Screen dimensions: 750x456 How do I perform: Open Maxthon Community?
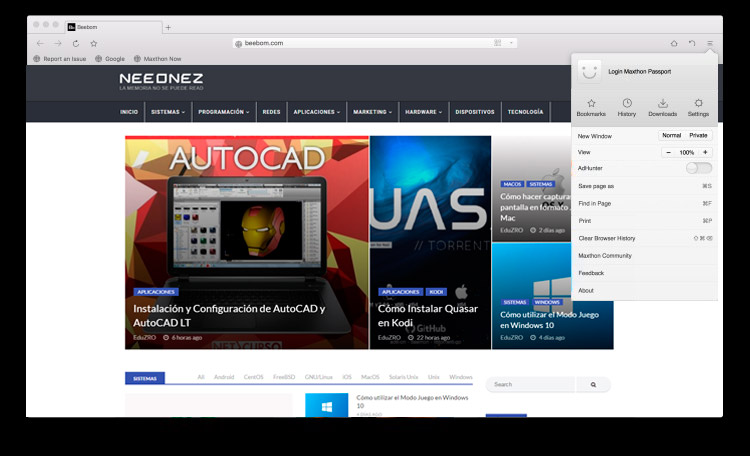[x=644, y=256]
